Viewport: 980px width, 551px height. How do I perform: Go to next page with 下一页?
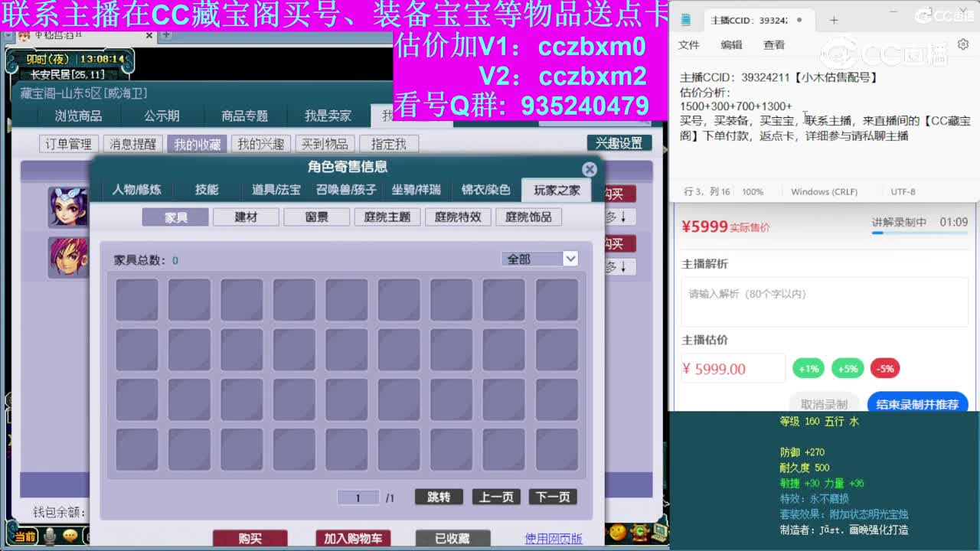click(x=553, y=497)
